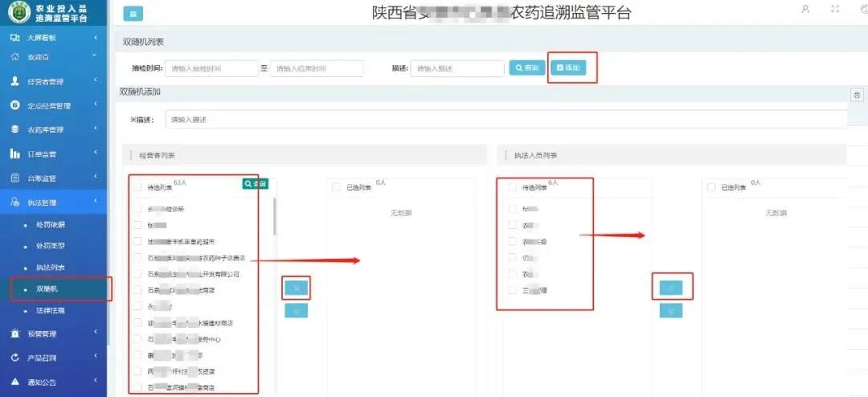Click the hamburger menu collapse icon
The image size is (868, 397).
(x=133, y=14)
